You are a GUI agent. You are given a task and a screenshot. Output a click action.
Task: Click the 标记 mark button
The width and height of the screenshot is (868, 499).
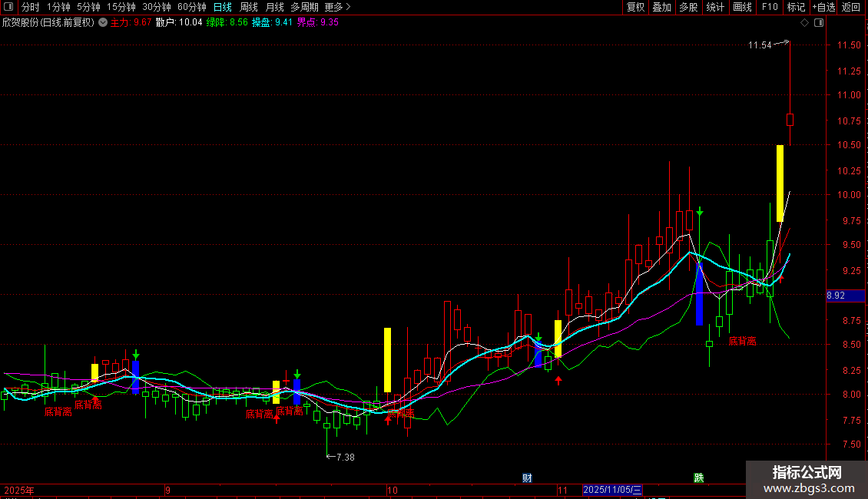click(796, 7)
